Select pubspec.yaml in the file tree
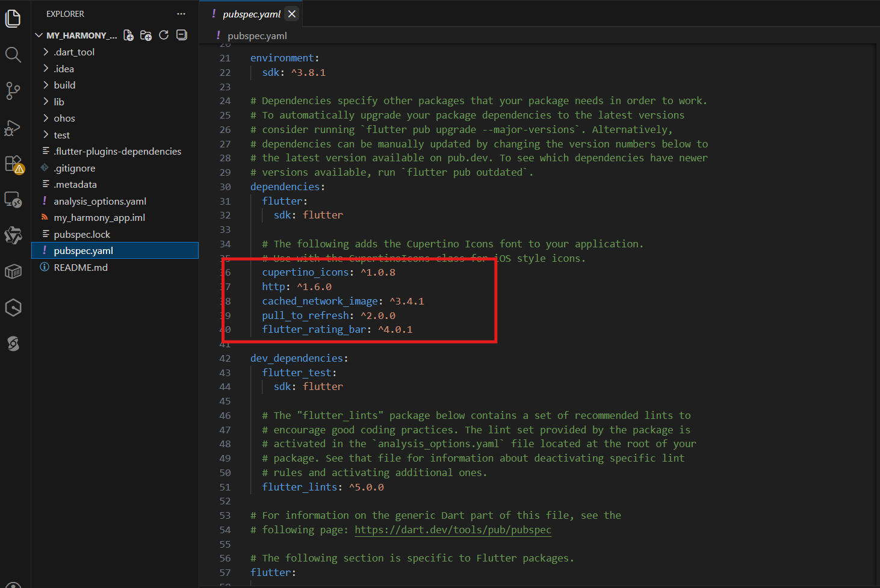Viewport: 880px width, 588px height. point(115,250)
